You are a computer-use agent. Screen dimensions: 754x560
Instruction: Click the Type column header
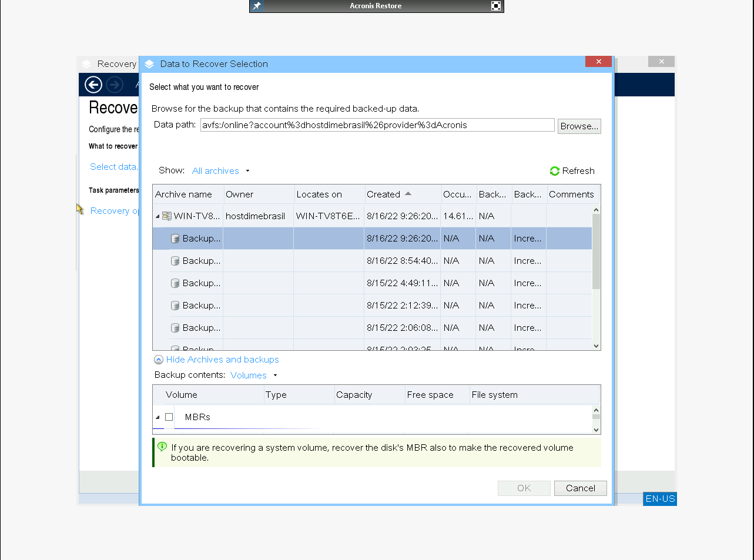pos(299,395)
